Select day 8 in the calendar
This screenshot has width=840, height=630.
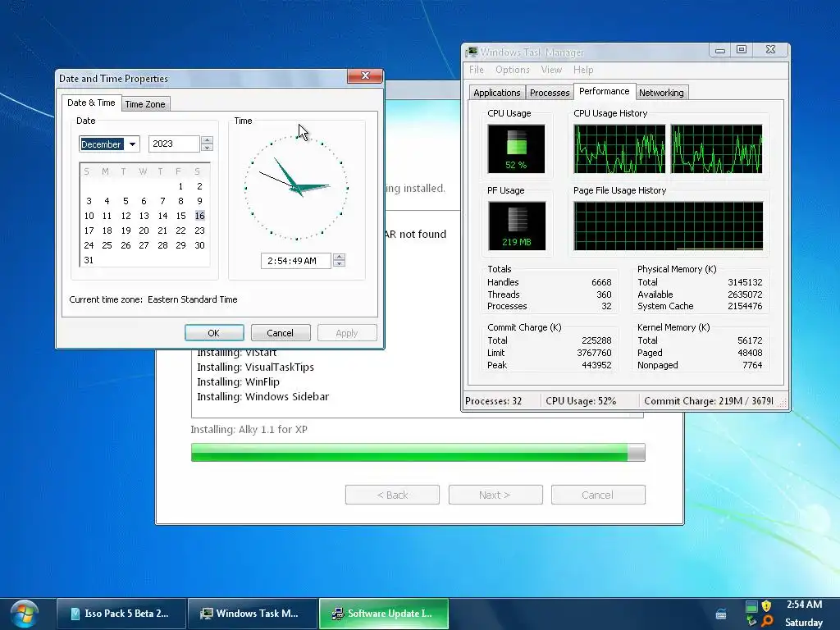[180, 201]
